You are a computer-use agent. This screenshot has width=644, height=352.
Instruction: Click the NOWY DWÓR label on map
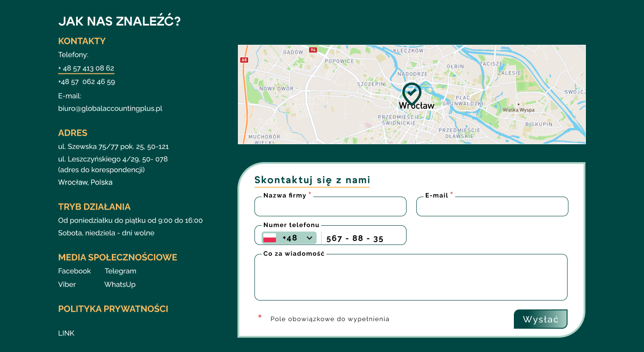pyautogui.click(x=276, y=89)
